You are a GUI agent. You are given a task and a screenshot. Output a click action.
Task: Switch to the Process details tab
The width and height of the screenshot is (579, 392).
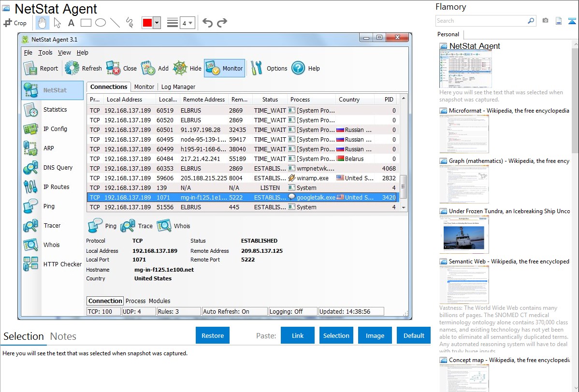[135, 301]
